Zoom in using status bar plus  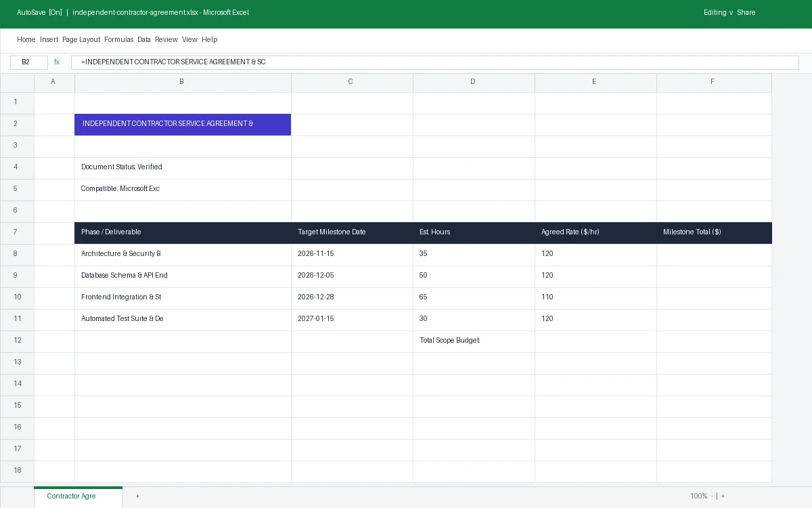pyautogui.click(x=723, y=496)
